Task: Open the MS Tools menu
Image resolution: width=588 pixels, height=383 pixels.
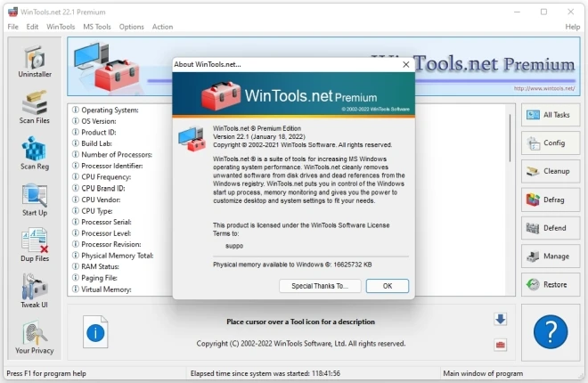Action: pyautogui.click(x=97, y=27)
